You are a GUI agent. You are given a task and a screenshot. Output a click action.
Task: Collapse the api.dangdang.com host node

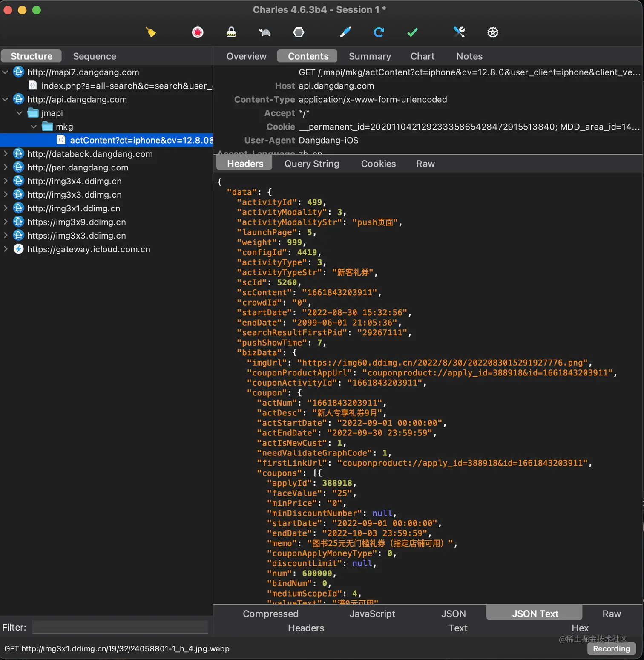[5, 99]
